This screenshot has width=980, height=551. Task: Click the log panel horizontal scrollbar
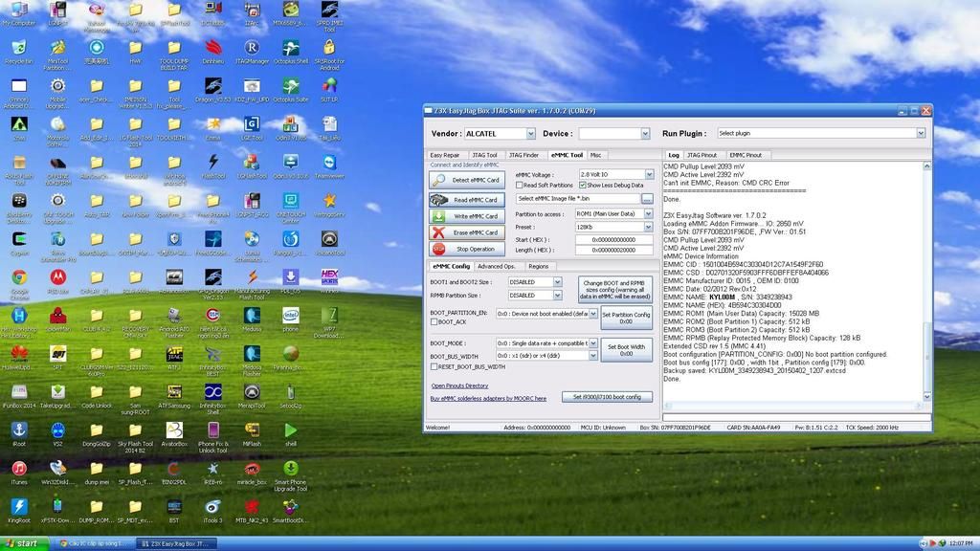click(x=793, y=406)
